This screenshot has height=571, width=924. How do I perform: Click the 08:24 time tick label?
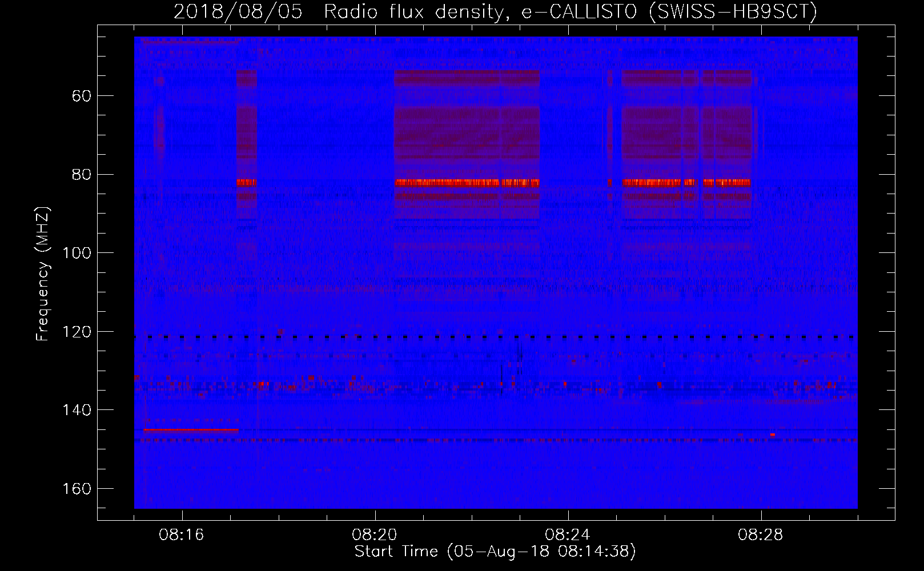[568, 535]
